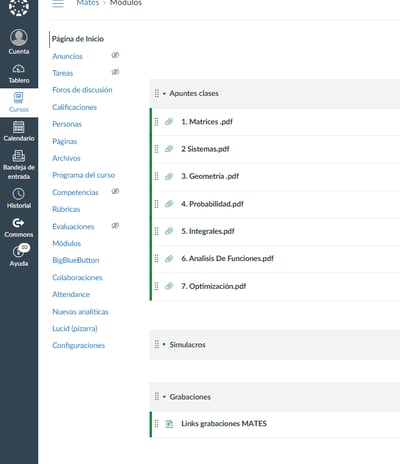
Task: Open the Cuenta account avatar
Action: point(19,37)
